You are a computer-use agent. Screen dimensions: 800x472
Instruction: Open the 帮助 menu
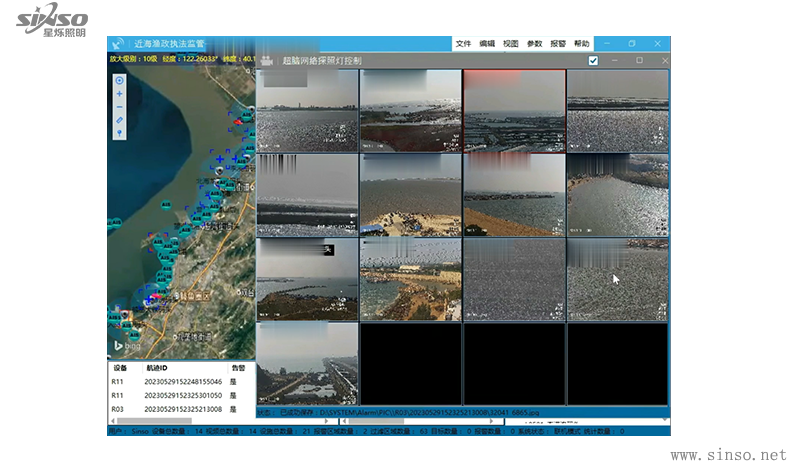click(x=581, y=44)
